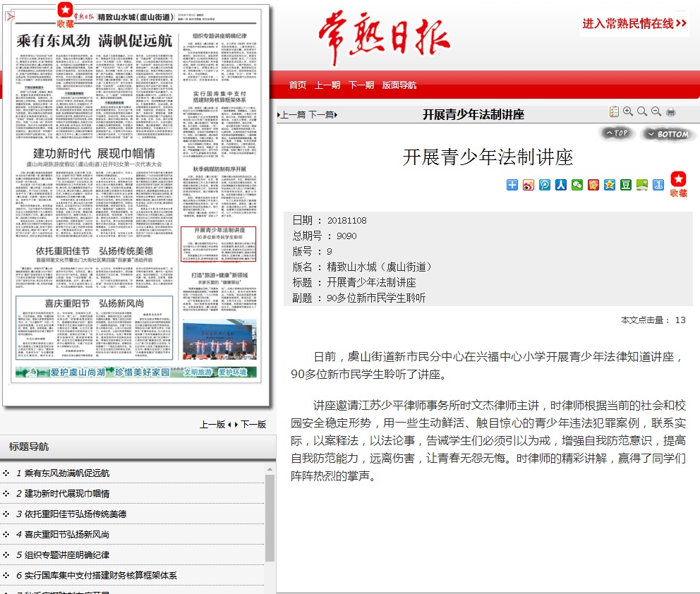
Task: Select 秋季病媒防制有序开展 article on page thumbnail
Action: (x=219, y=191)
